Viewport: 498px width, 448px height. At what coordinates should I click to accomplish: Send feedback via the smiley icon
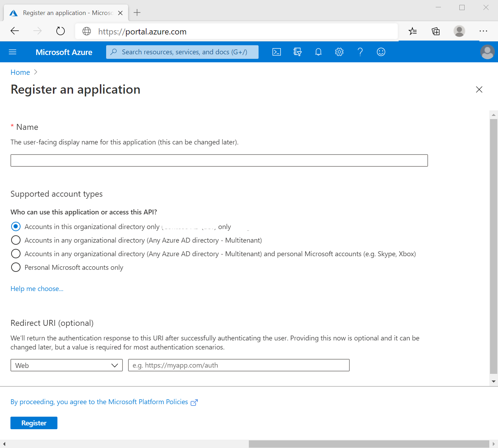[381, 52]
